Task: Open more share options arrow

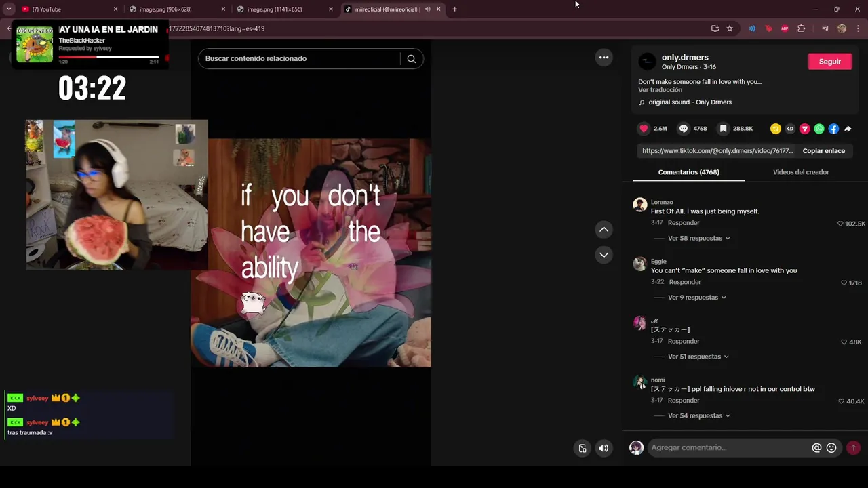Action: tap(848, 129)
